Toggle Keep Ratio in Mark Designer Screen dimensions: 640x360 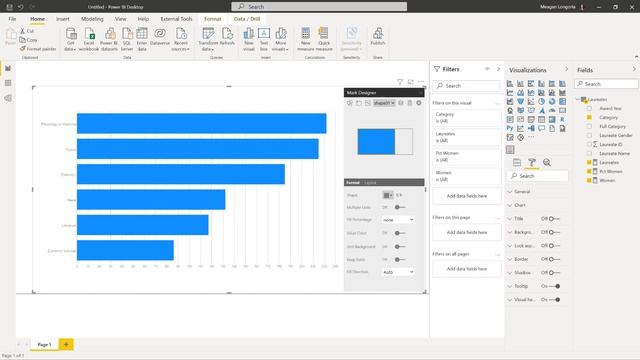point(400,260)
